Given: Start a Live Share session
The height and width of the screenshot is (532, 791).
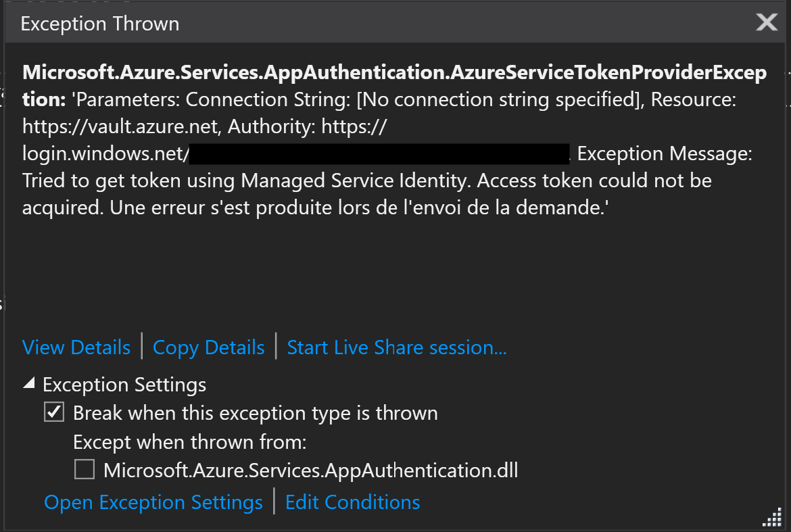Looking at the screenshot, I should pos(395,347).
